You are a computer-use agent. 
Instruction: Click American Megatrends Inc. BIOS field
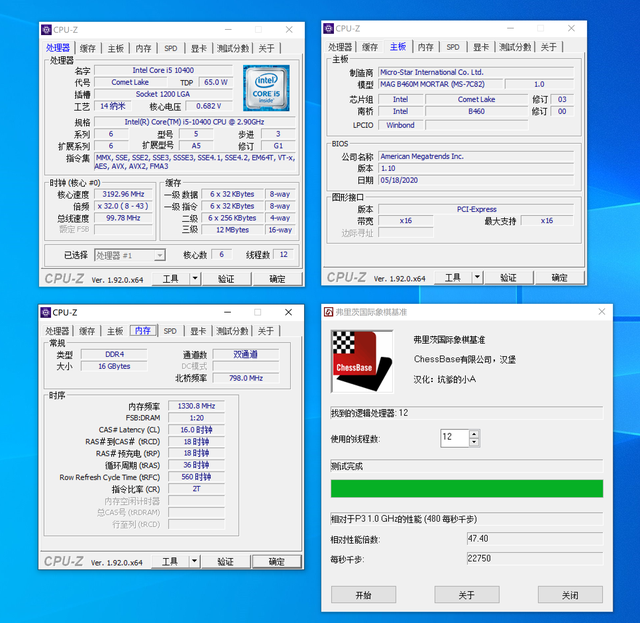pos(476,156)
